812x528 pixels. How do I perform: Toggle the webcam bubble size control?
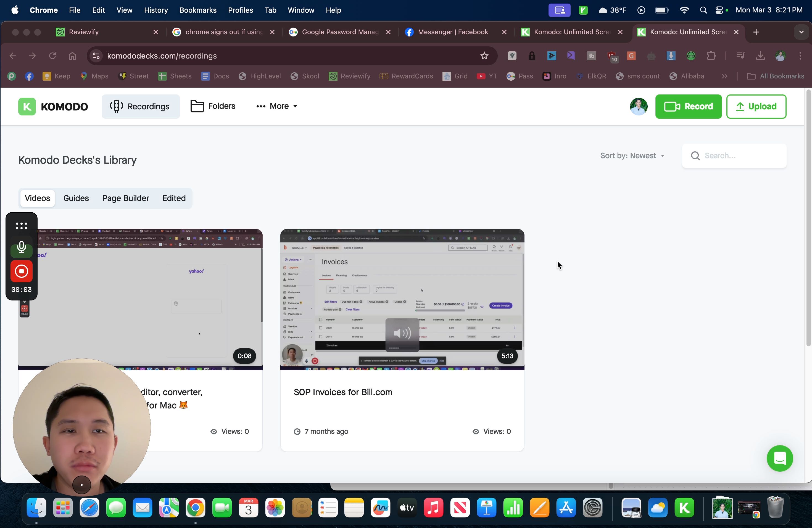coord(82,485)
